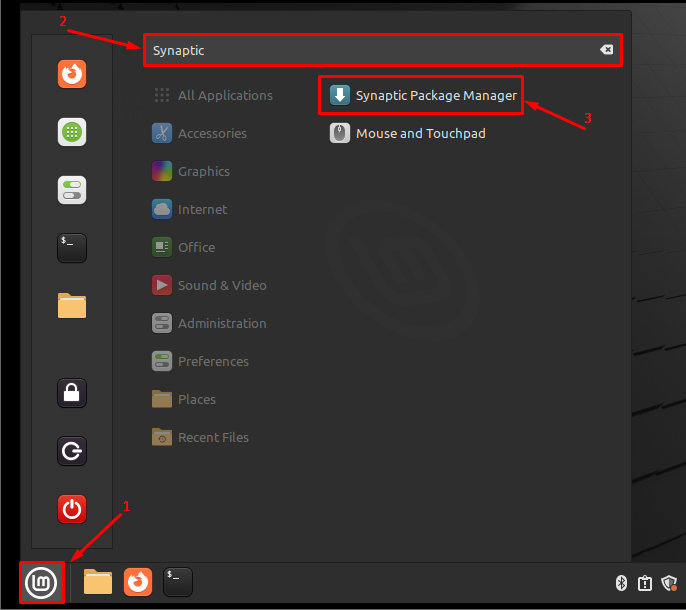686x610 pixels.
Task: Open the Bluetooth tray icon
Action: (x=620, y=583)
